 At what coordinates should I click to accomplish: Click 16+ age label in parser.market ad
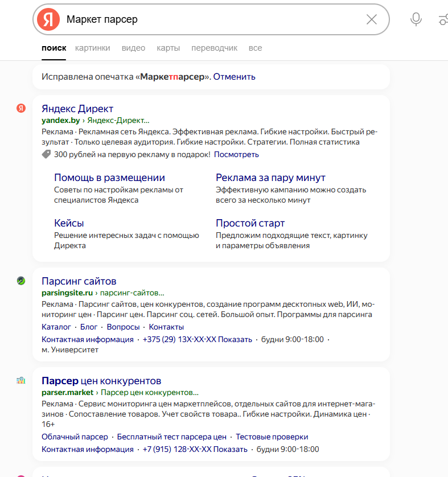(48, 424)
